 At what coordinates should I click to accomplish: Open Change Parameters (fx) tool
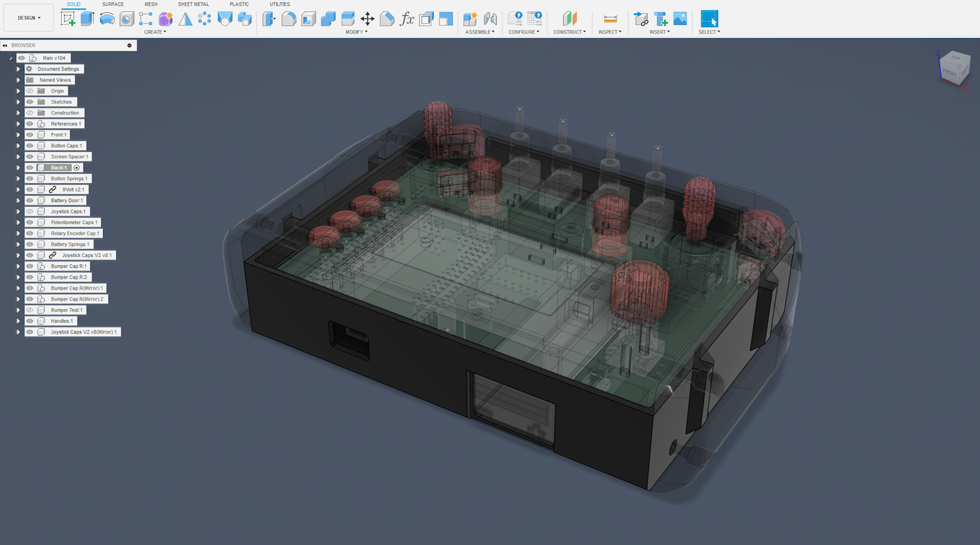[408, 18]
